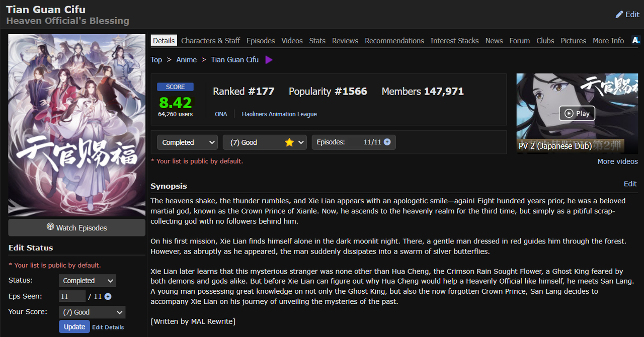Click the Eps Seen input field

coord(72,297)
